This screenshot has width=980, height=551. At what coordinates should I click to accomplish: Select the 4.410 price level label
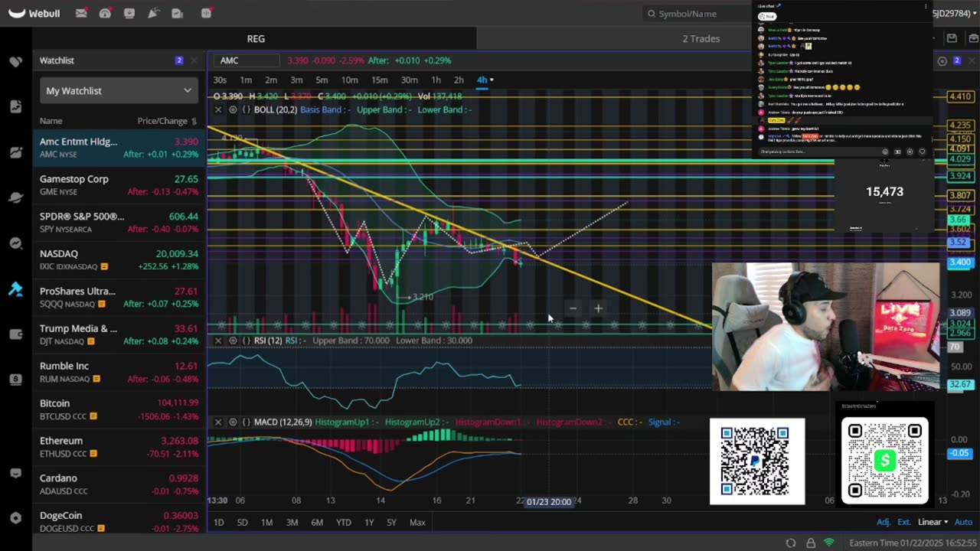click(x=960, y=96)
